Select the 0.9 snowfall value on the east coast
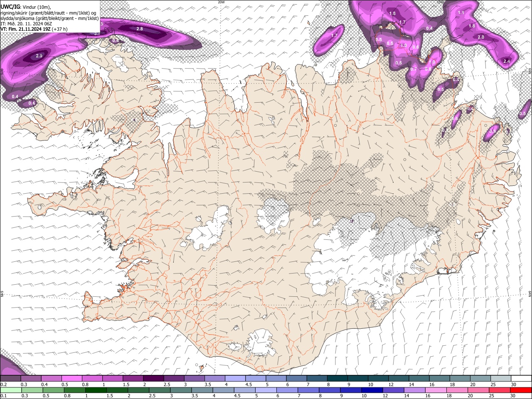Screen dimensions: 532x399 click(x=493, y=131)
